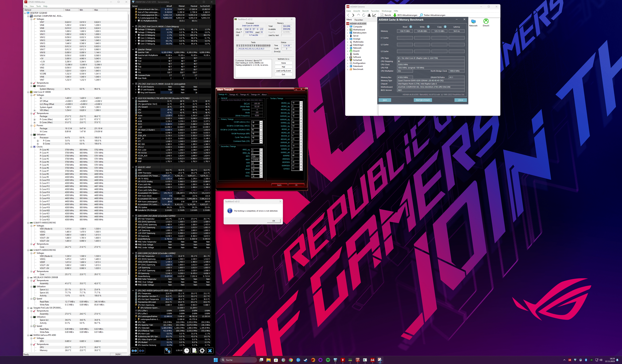
Task: Click AIDA64 user profile toolbar icon
Action: pos(369,15)
